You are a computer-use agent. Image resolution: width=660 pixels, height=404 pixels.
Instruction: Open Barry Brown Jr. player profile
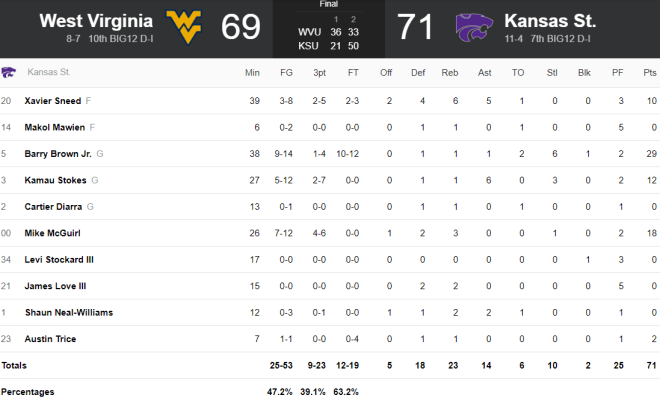click(x=58, y=154)
